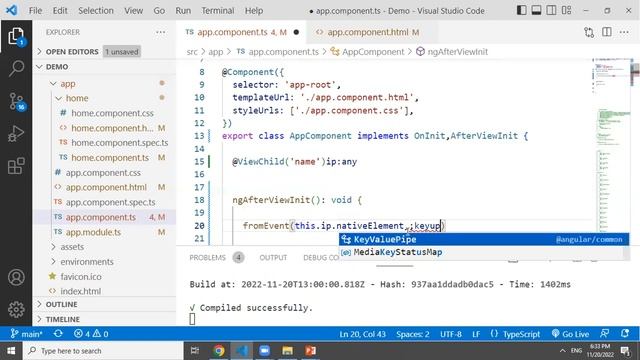This screenshot has height=360, width=640.
Task: Open the notifications bell icon
Action: click(625, 333)
